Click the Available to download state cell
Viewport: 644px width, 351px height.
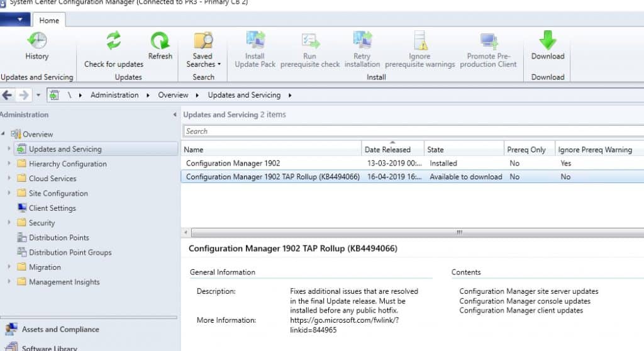coord(466,177)
